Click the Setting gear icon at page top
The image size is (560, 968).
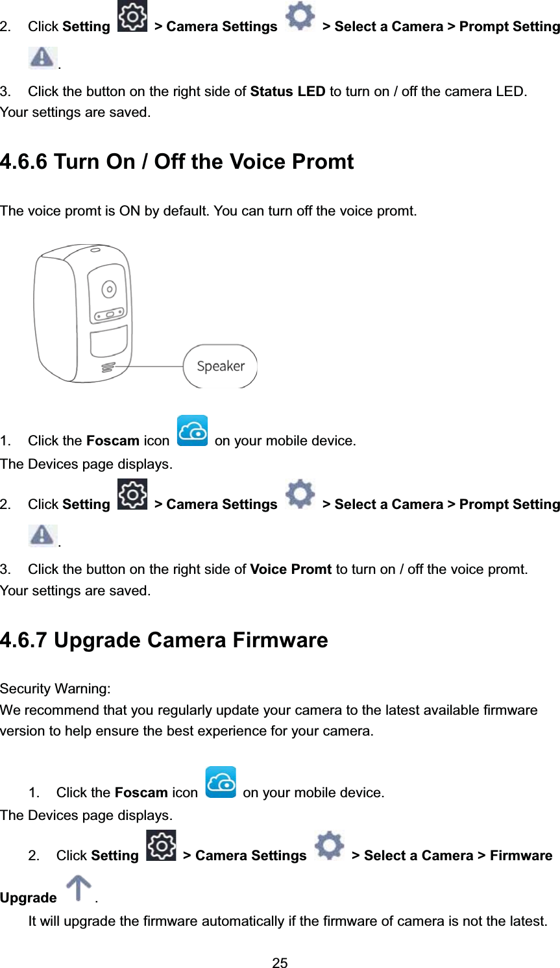(x=132, y=18)
